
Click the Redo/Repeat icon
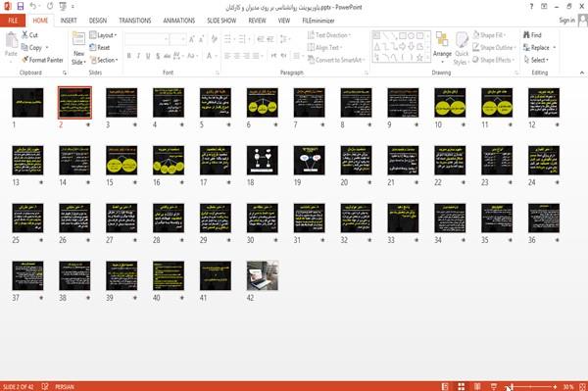point(50,6)
